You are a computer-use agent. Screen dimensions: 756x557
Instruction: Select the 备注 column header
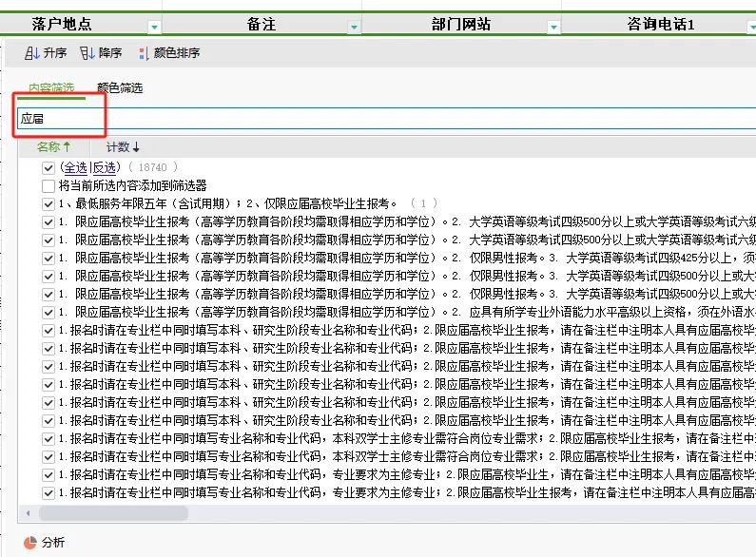click(262, 24)
